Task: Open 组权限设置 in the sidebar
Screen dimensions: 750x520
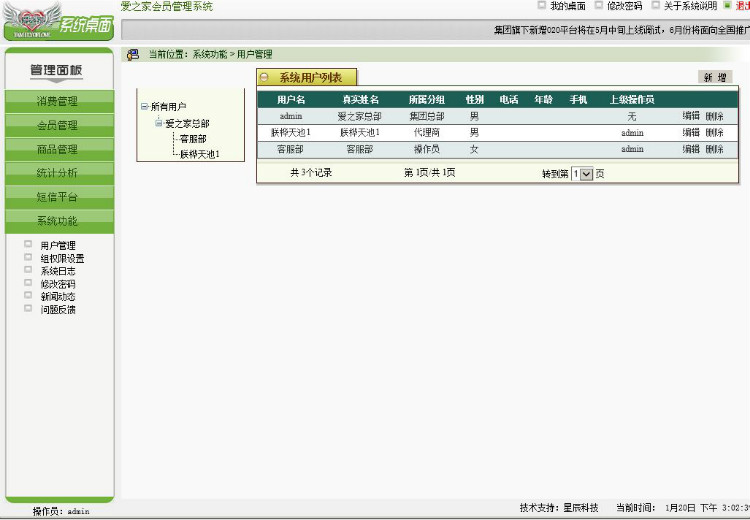Action: [x=62, y=258]
